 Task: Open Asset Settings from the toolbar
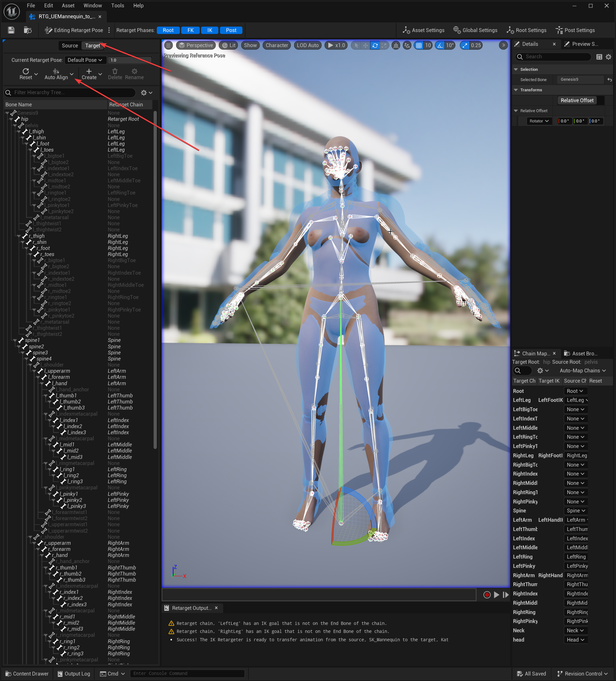coord(423,30)
